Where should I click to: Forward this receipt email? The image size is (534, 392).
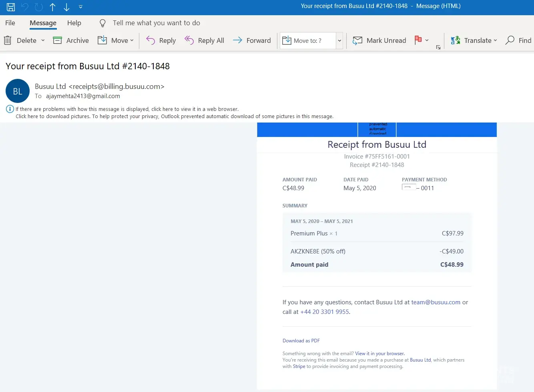pos(252,40)
